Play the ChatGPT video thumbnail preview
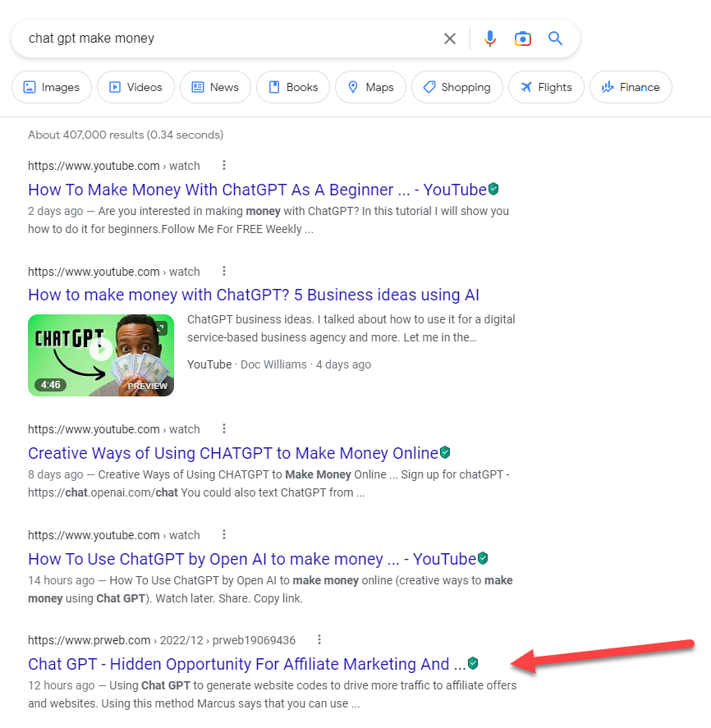Image resolution: width=711 pixels, height=728 pixels. (101, 355)
